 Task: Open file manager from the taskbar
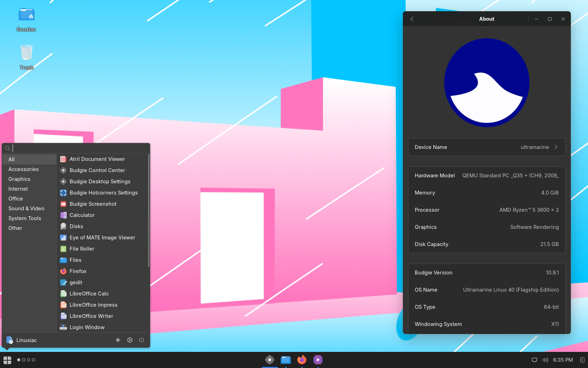click(286, 360)
